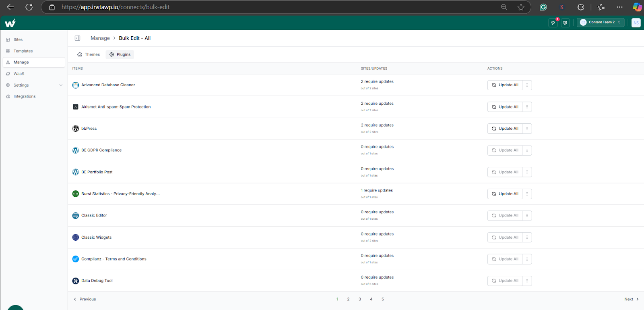The image size is (644, 310).
Task: Open more options for Complianz
Action: [x=527, y=259]
